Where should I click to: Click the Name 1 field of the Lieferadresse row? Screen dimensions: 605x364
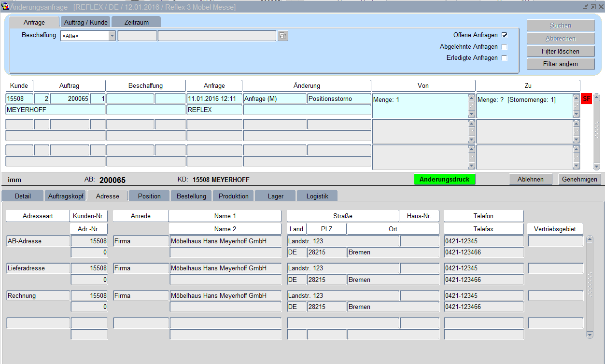225,268
